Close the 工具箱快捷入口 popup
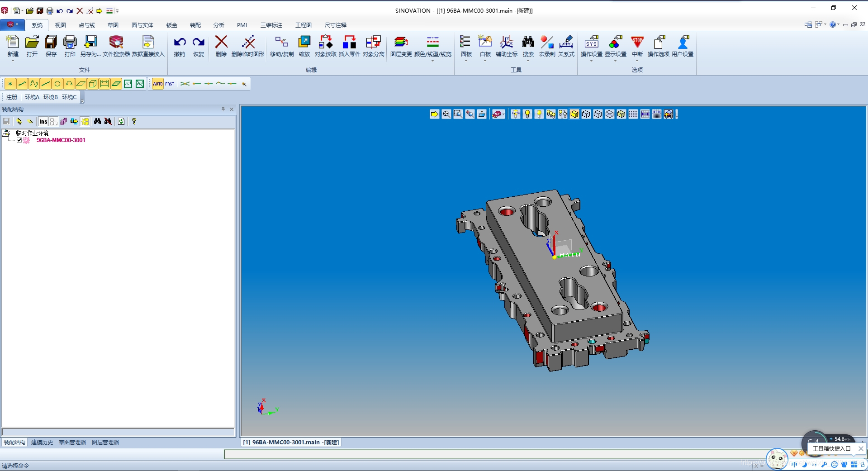This screenshot has width=868, height=471. 861,448
